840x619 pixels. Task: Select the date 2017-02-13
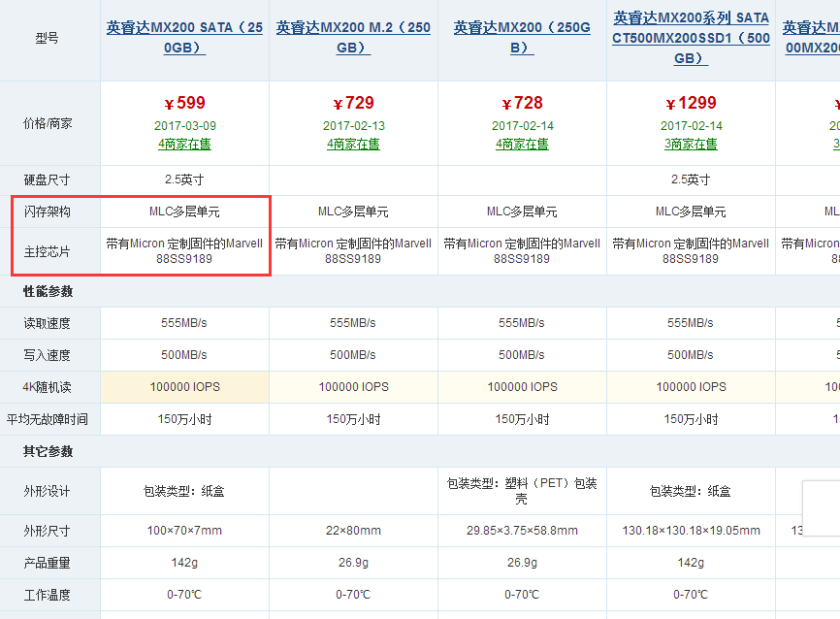[x=354, y=126]
